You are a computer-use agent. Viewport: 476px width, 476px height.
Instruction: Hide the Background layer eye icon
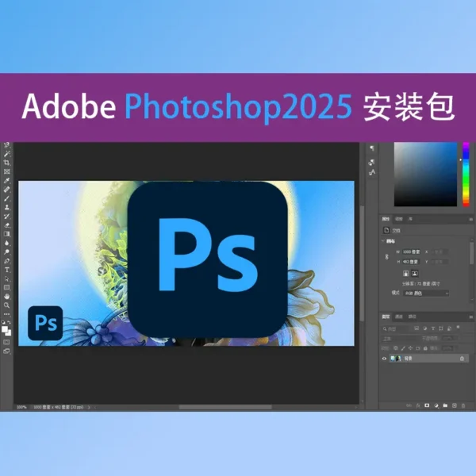coord(384,359)
